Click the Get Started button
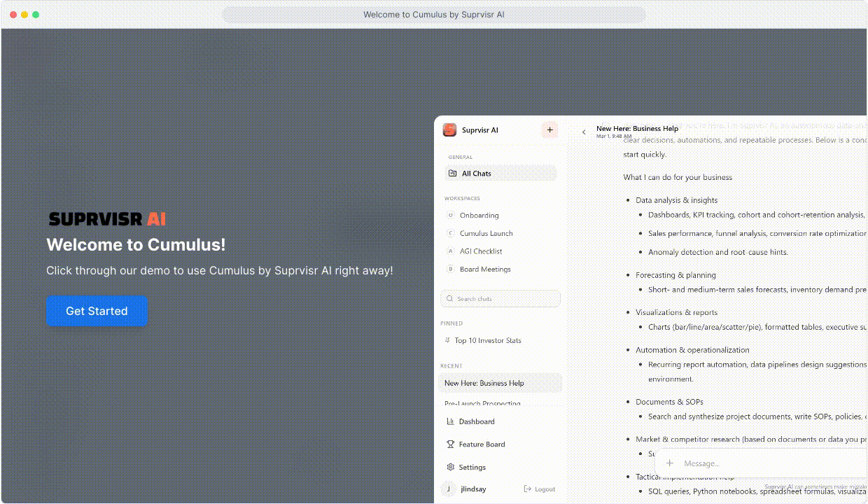This screenshot has width=868, height=504. coord(97,311)
